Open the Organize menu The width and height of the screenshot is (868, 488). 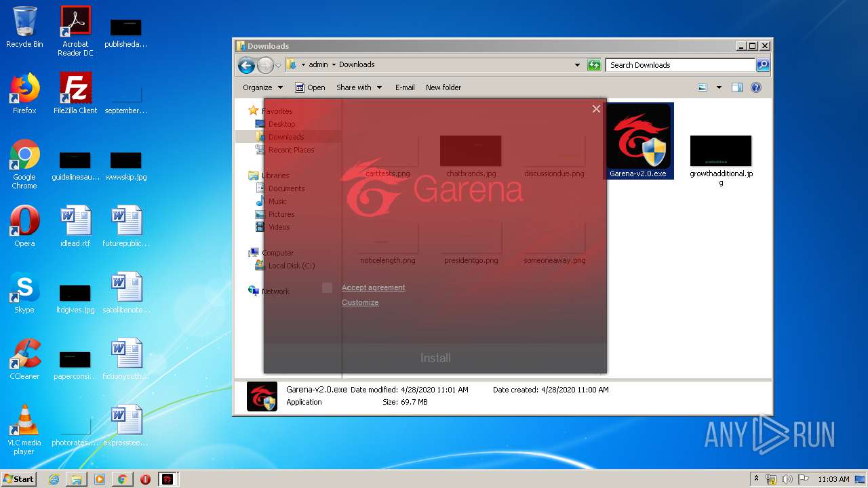(262, 87)
